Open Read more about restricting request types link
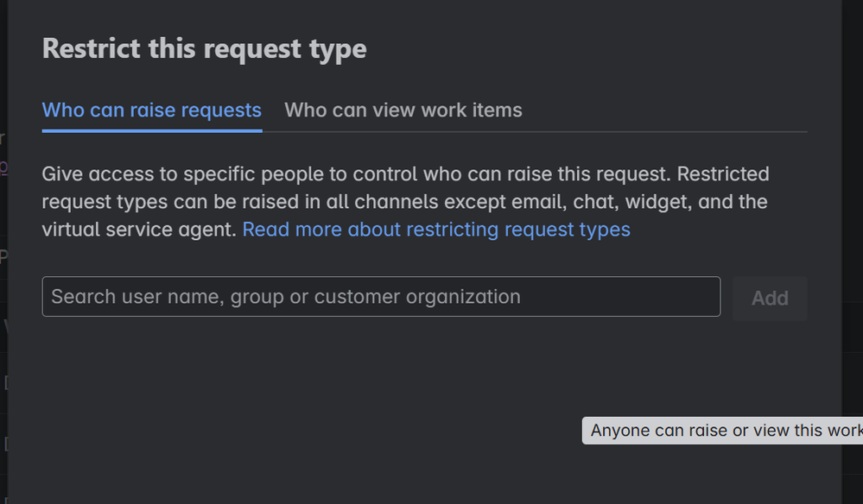 point(436,230)
